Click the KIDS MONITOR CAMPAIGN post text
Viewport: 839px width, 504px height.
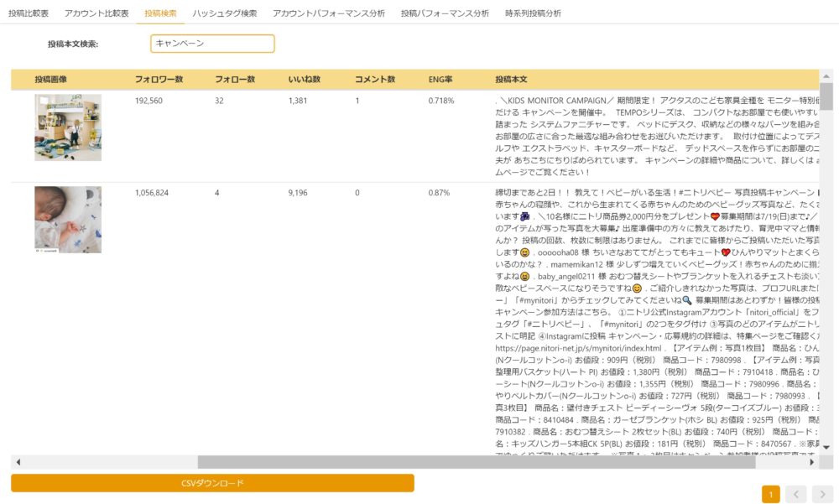point(657,136)
